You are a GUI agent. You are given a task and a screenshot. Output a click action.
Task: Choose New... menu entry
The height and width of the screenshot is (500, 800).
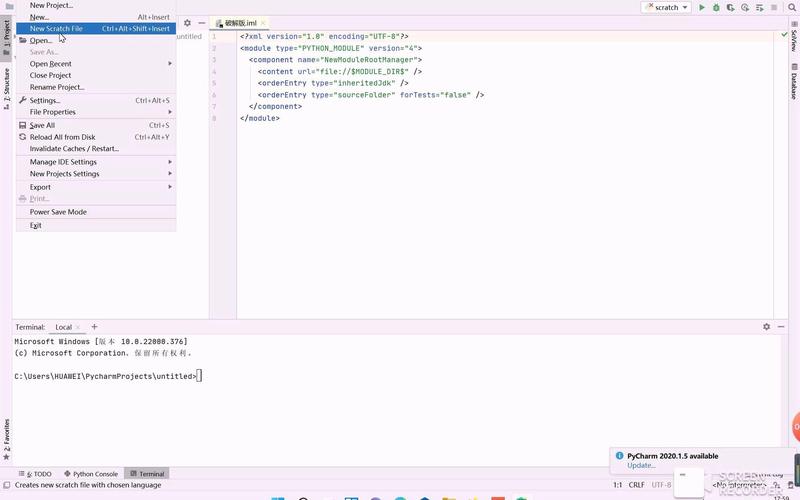tap(96, 17)
